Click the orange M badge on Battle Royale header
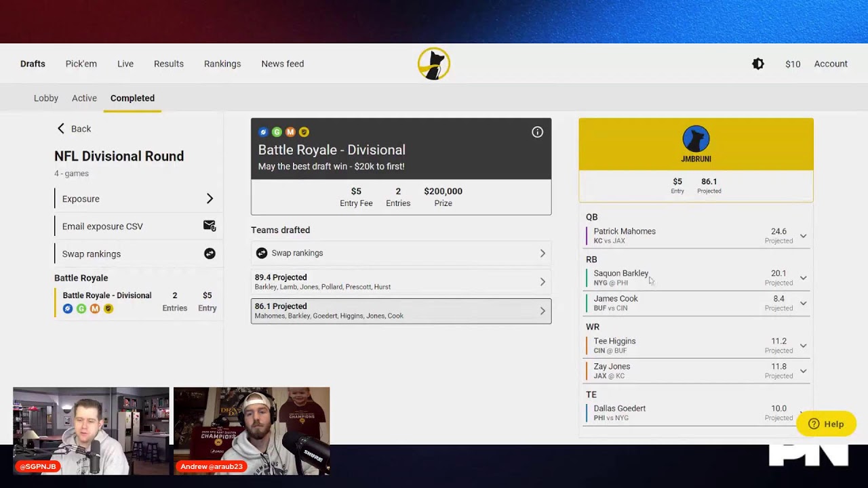The width and height of the screenshot is (868, 488). tap(290, 132)
